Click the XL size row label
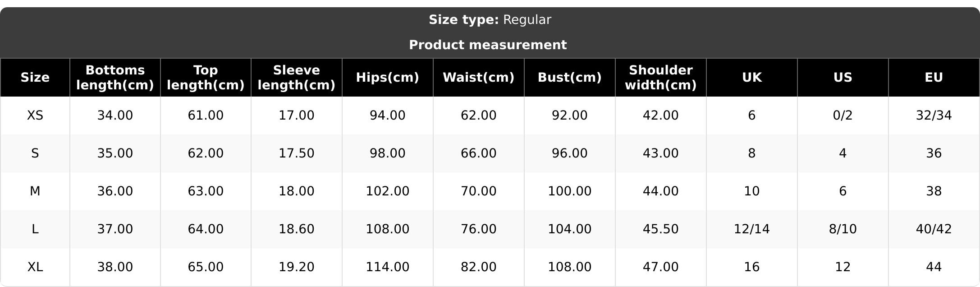 [35, 267]
